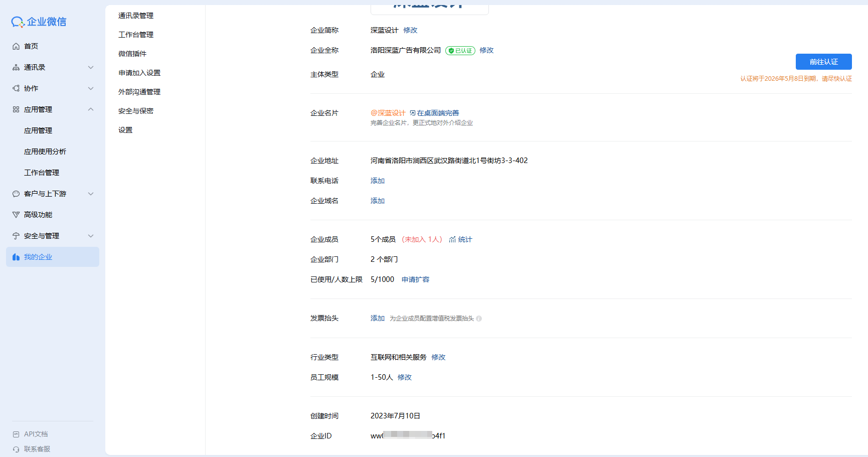Click the 客户与上下游 chat icon

click(16, 194)
